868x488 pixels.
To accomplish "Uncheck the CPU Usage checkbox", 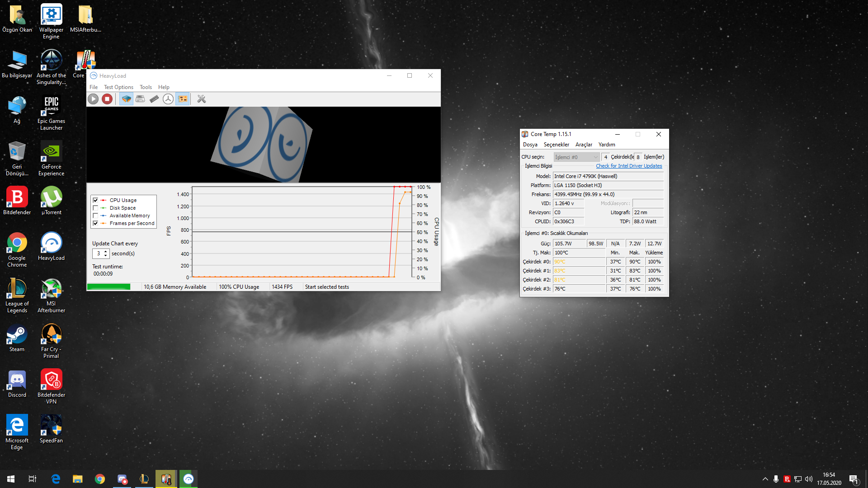I will click(95, 200).
